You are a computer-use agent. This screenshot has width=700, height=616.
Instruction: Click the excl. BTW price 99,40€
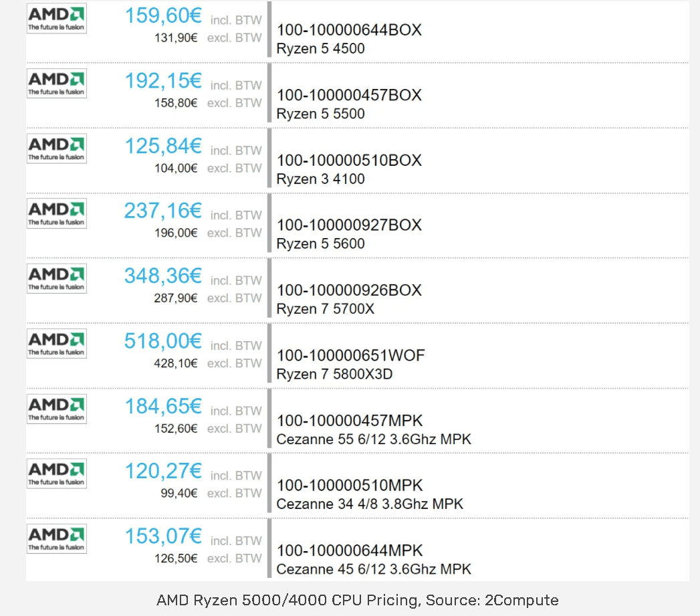pyautogui.click(x=179, y=494)
